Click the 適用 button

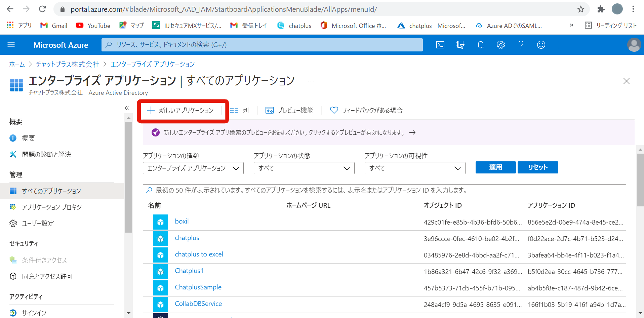495,167
